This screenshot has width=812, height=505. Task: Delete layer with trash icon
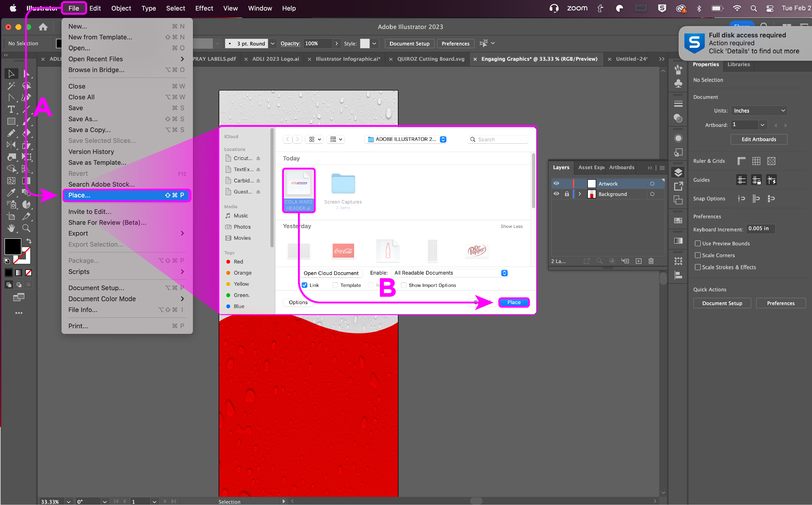click(651, 261)
